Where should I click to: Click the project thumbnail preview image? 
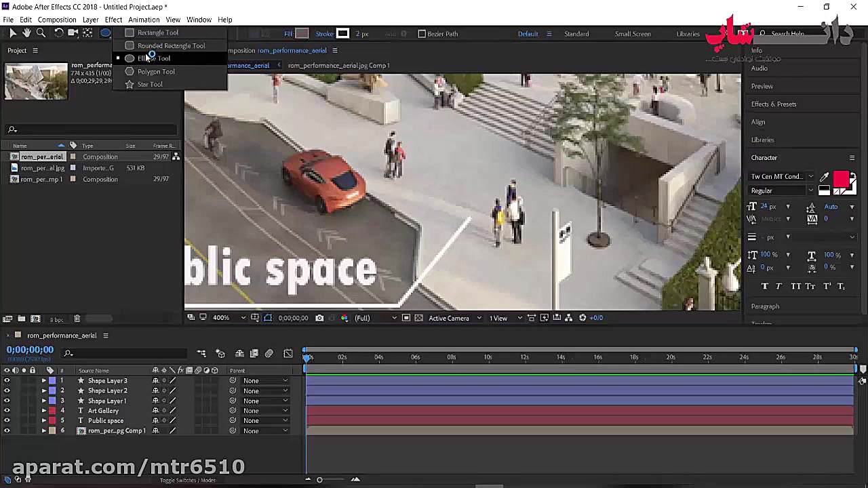pyautogui.click(x=36, y=81)
